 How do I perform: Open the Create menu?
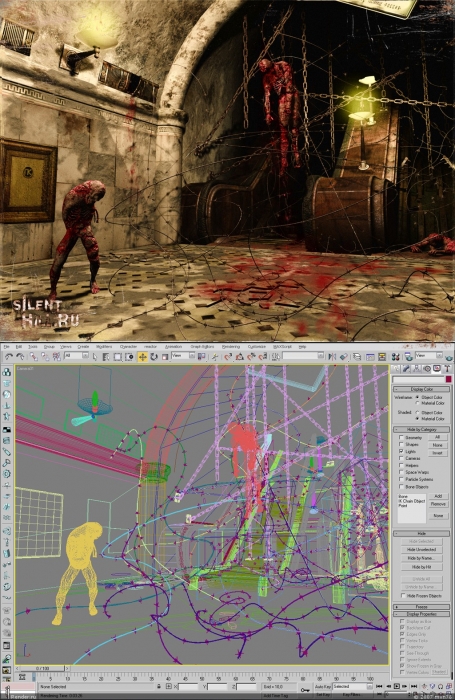click(83, 346)
